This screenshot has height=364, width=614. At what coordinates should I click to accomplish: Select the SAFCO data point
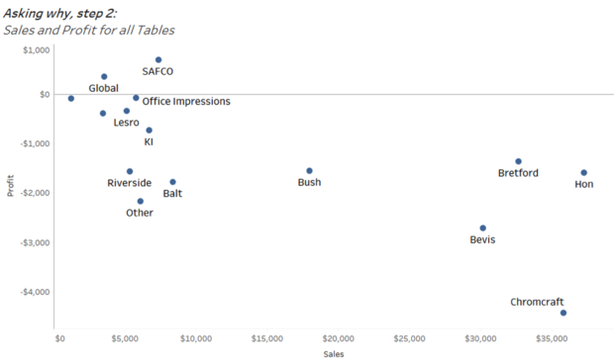tap(158, 59)
